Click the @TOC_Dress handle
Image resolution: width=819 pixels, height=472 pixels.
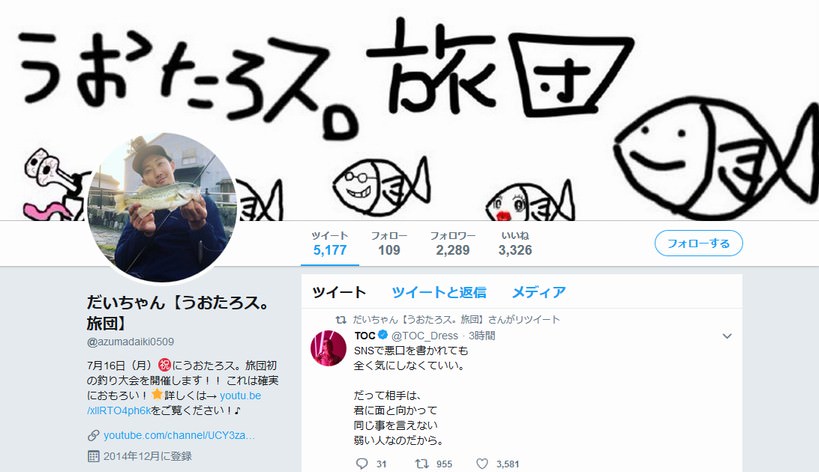coord(425,335)
